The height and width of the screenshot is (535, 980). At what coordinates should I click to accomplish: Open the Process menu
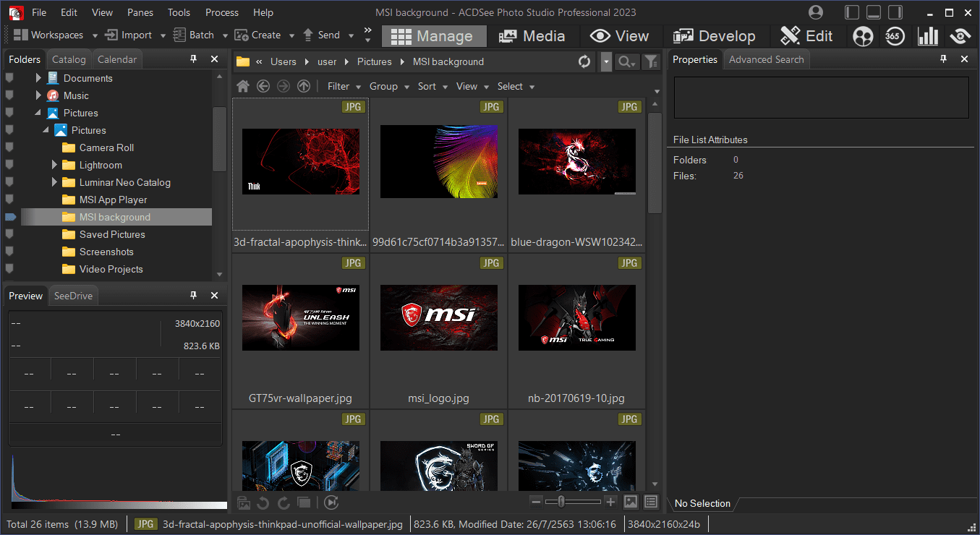tap(222, 12)
